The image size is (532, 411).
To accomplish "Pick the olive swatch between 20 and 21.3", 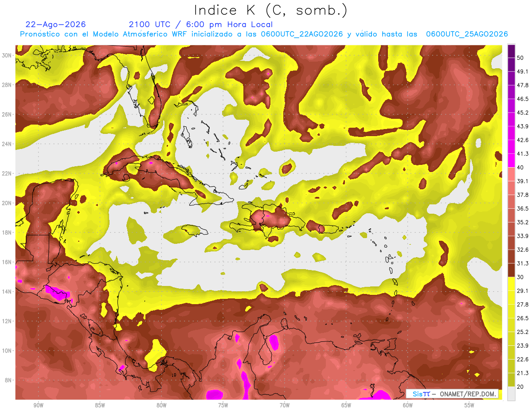I will click(511, 380).
